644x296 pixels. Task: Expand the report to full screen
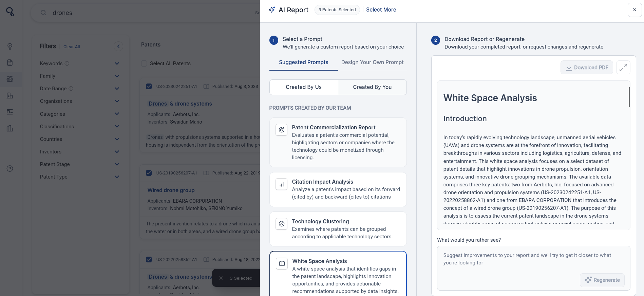pos(623,68)
